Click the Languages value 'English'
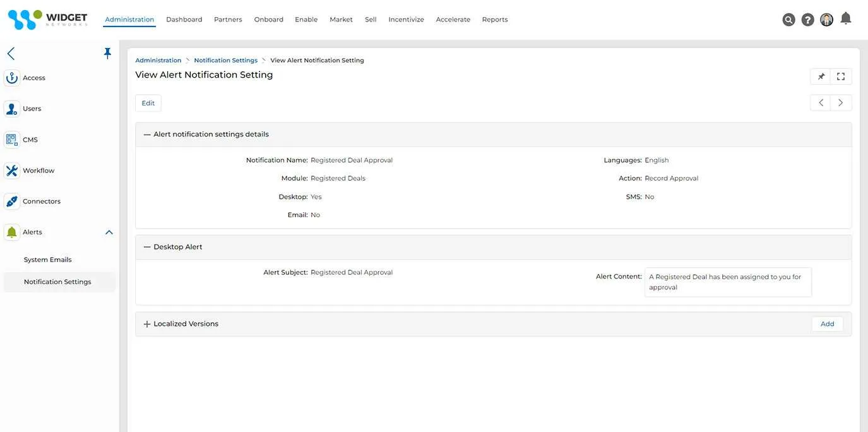The image size is (868, 432). [x=657, y=160]
